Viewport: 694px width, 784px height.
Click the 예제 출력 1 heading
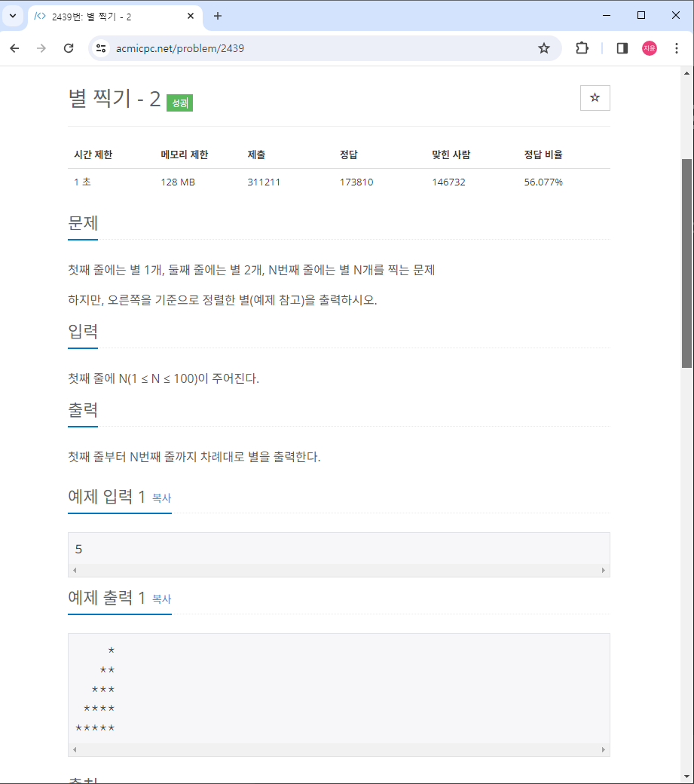click(106, 598)
